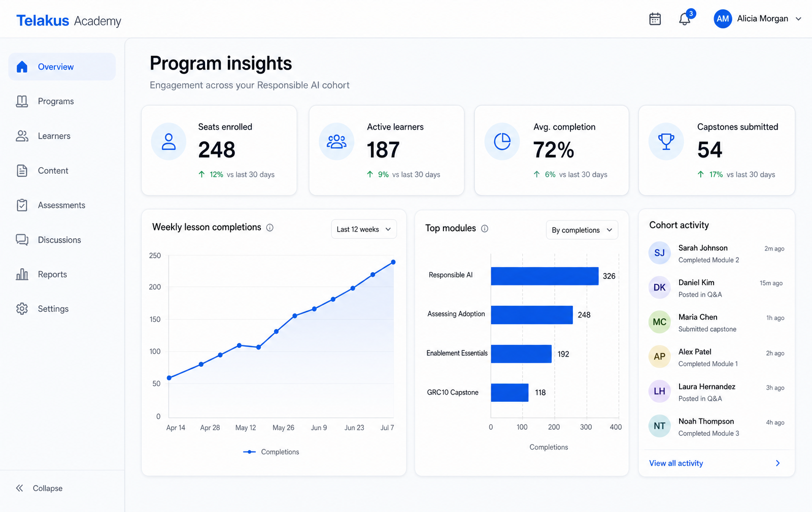Click the 54 Capstones submitted value

[x=709, y=150]
